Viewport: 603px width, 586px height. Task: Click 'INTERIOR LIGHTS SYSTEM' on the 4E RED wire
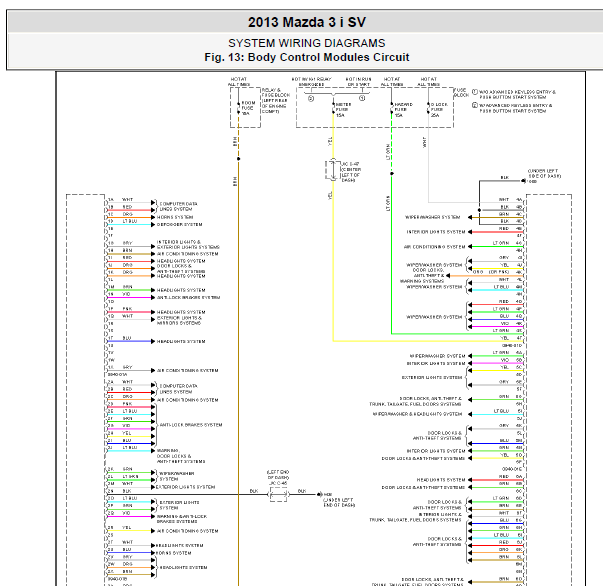tap(436, 232)
